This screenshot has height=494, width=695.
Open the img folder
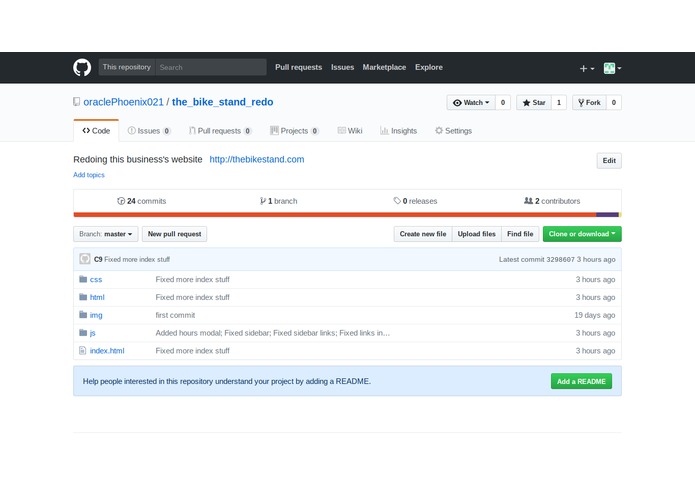(x=96, y=315)
